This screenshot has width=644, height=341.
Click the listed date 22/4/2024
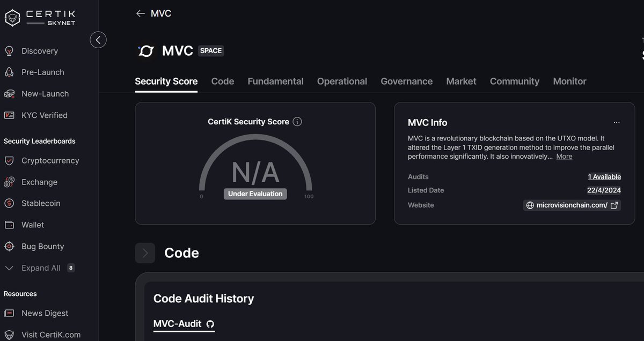(604, 190)
